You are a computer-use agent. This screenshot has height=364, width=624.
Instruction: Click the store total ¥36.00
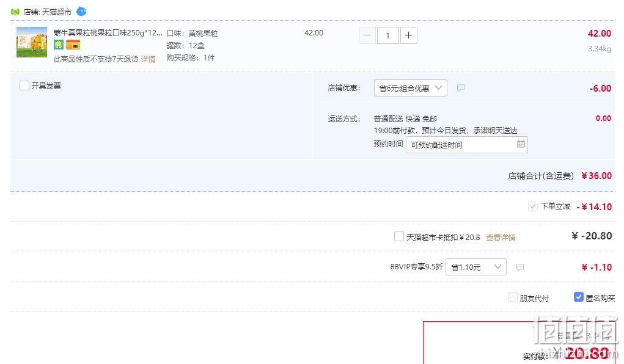click(x=596, y=176)
